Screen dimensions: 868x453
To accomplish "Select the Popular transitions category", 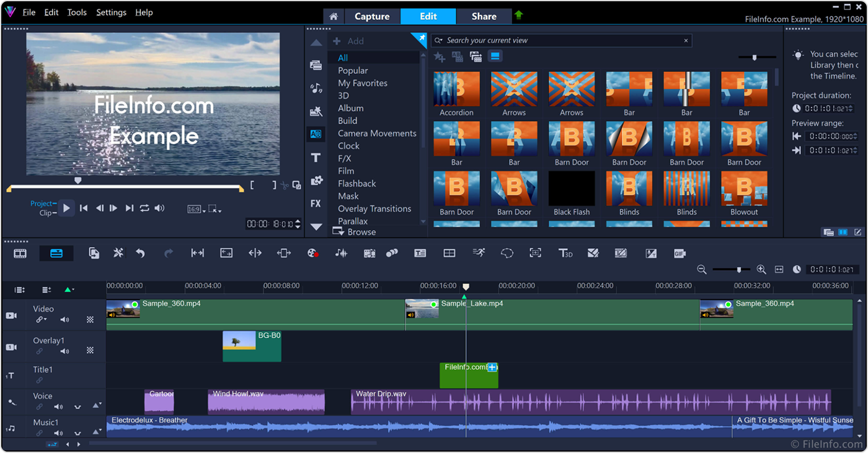I will (353, 71).
